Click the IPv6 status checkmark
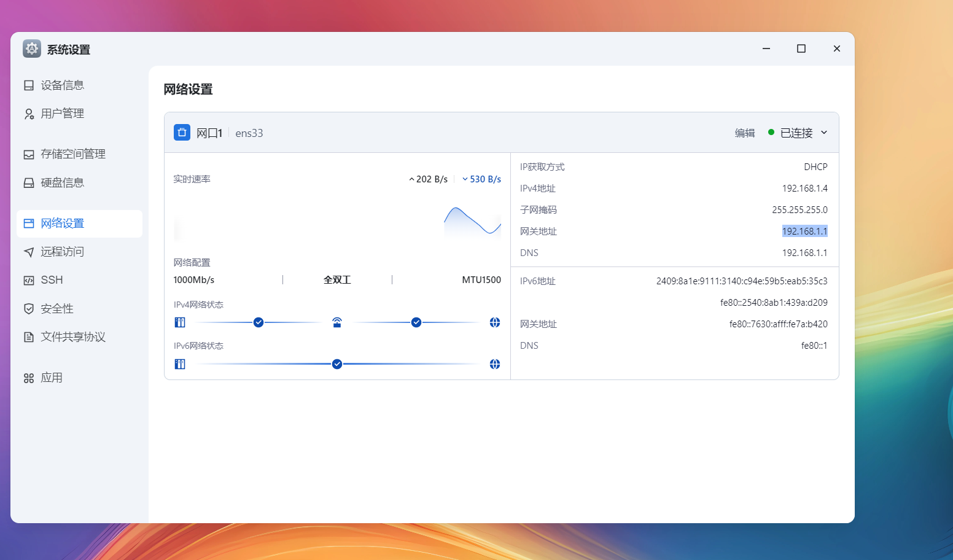953x560 pixels. point(337,364)
